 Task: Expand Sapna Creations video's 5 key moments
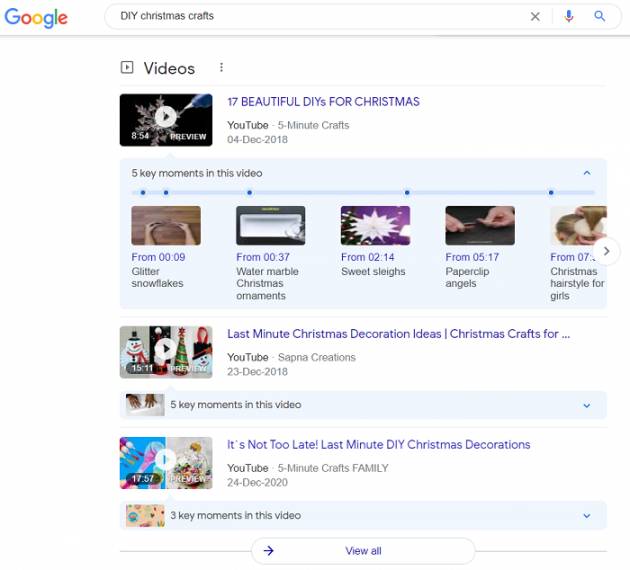coord(587,405)
